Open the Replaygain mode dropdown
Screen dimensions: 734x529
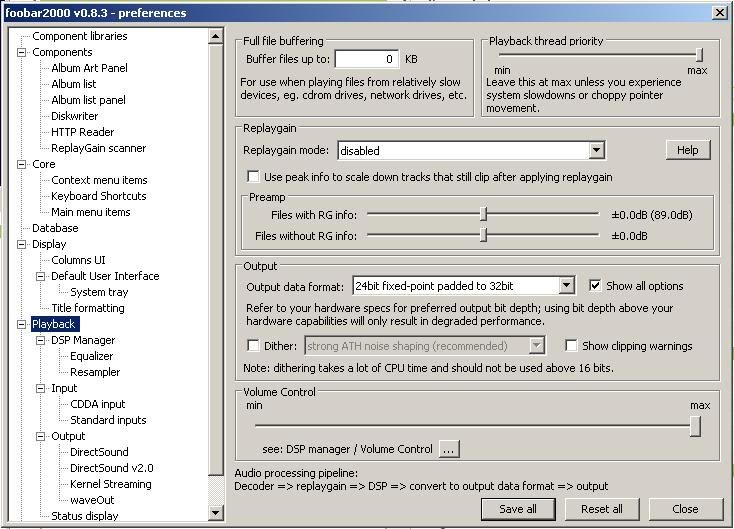596,151
